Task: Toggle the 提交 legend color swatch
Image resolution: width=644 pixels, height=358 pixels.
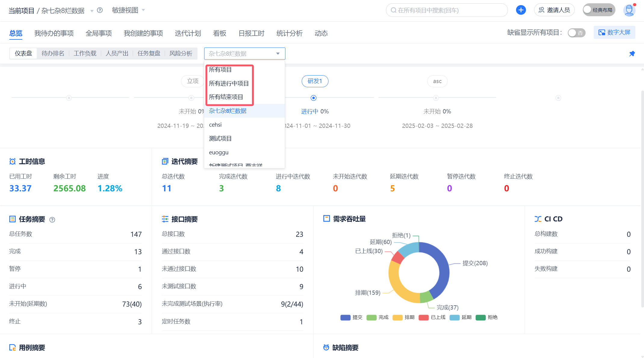Action: pyautogui.click(x=345, y=317)
